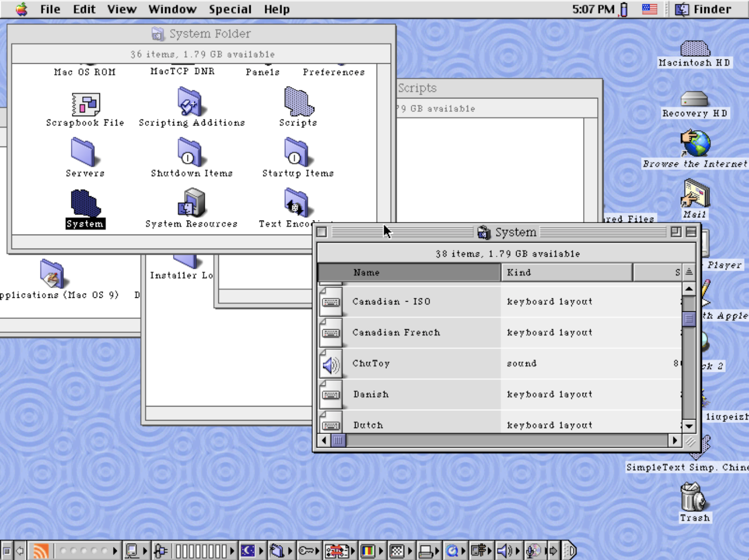
Task: Click the System window scroll down arrow
Action: tap(688, 426)
